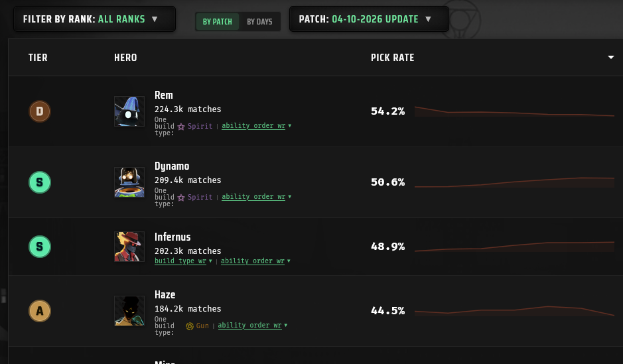Click the Spirit icon in Dynamo's row
The width and height of the screenshot is (623, 364).
(x=181, y=198)
